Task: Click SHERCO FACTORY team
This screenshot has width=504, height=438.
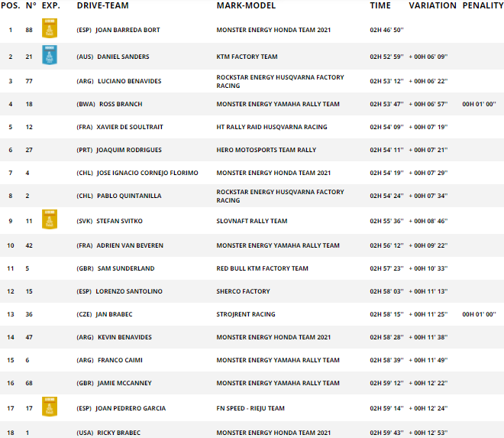Action: 243,291
